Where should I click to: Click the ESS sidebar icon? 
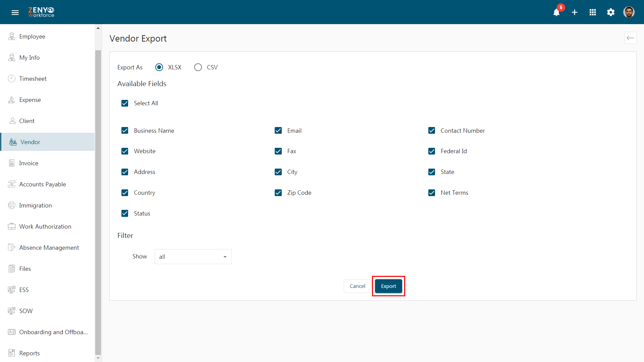[x=12, y=290]
